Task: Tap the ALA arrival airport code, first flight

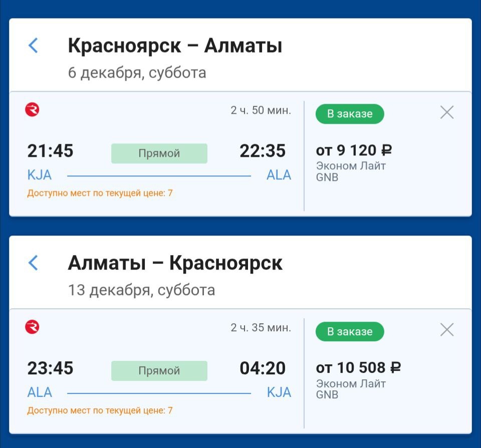Action: tap(279, 175)
